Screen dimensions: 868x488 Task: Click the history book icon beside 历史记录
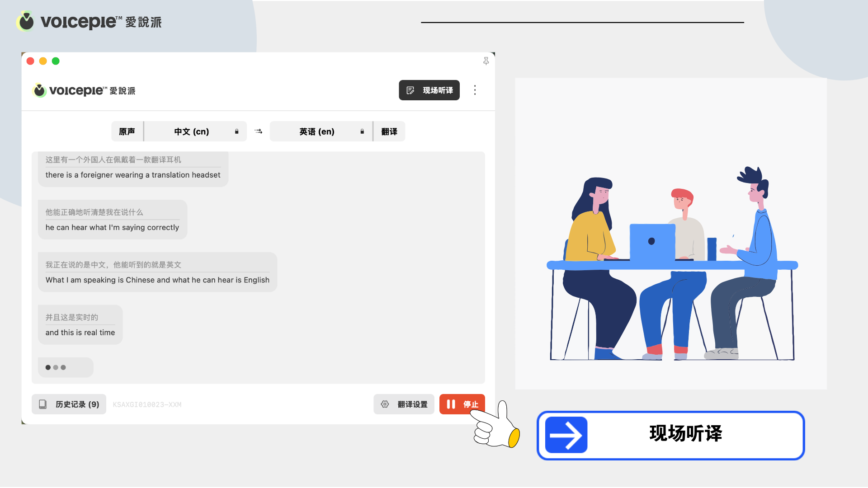[43, 404]
